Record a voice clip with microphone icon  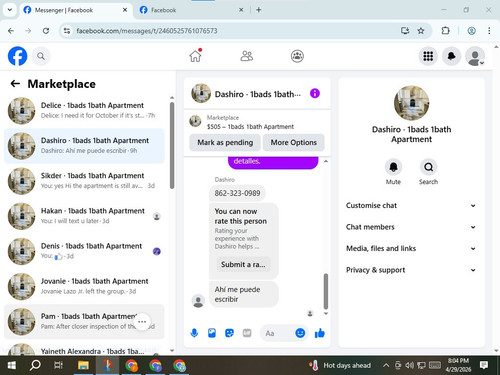194,333
